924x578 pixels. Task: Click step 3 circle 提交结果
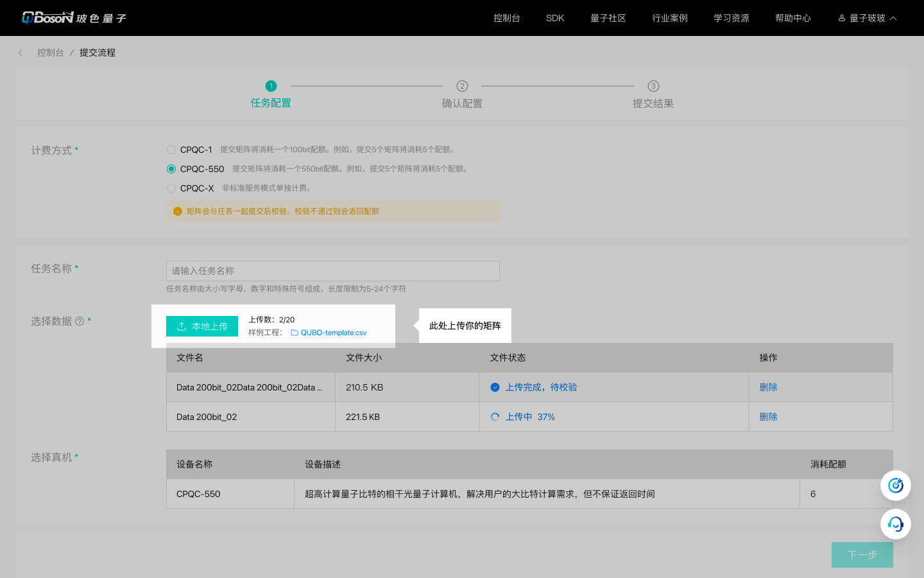(653, 86)
